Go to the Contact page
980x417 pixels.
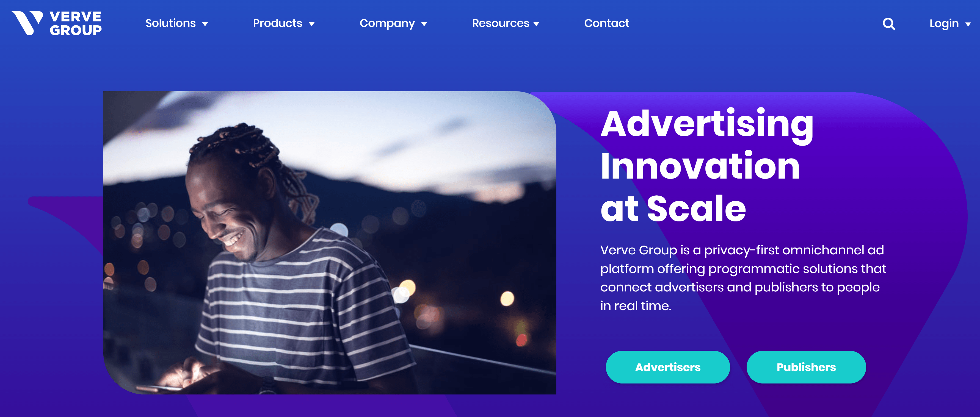point(606,23)
